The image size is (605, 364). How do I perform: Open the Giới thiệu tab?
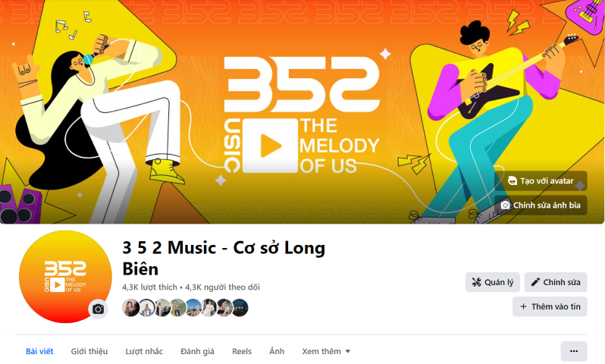[x=89, y=351]
